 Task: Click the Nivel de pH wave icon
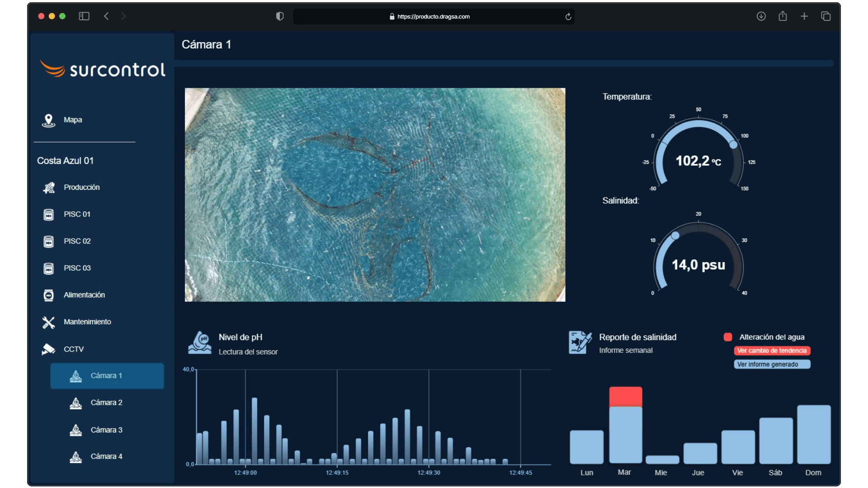tap(199, 343)
